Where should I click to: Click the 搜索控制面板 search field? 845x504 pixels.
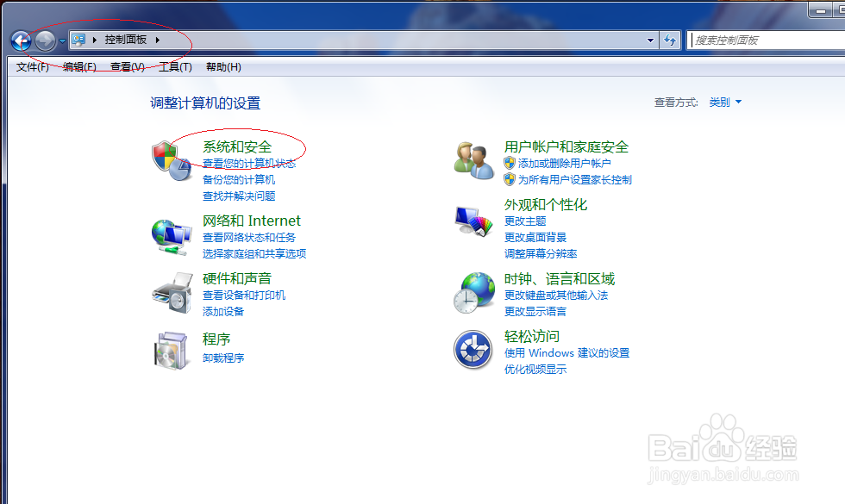767,40
